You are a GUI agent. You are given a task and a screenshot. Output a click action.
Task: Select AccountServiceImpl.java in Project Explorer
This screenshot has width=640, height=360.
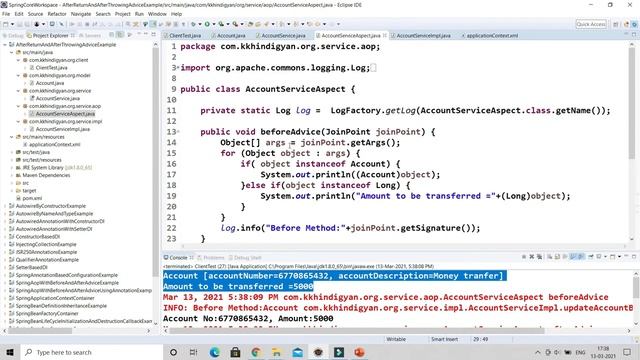pos(62,129)
